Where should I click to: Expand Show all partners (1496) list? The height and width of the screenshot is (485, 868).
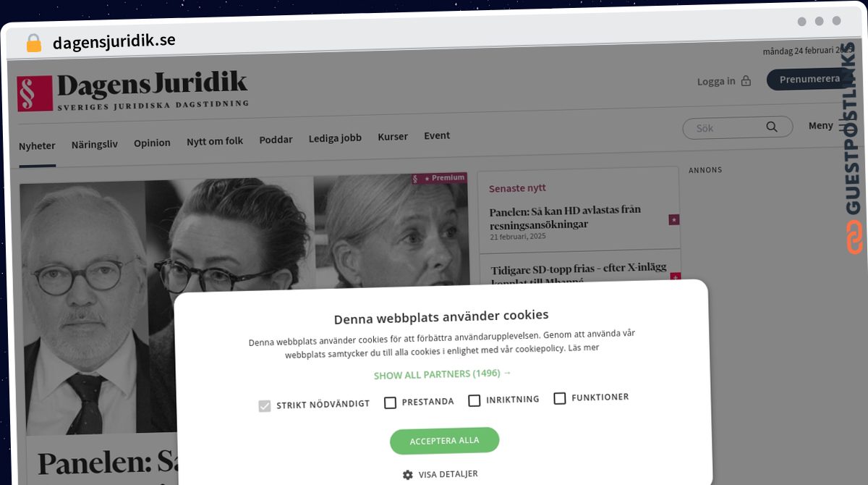(442, 374)
